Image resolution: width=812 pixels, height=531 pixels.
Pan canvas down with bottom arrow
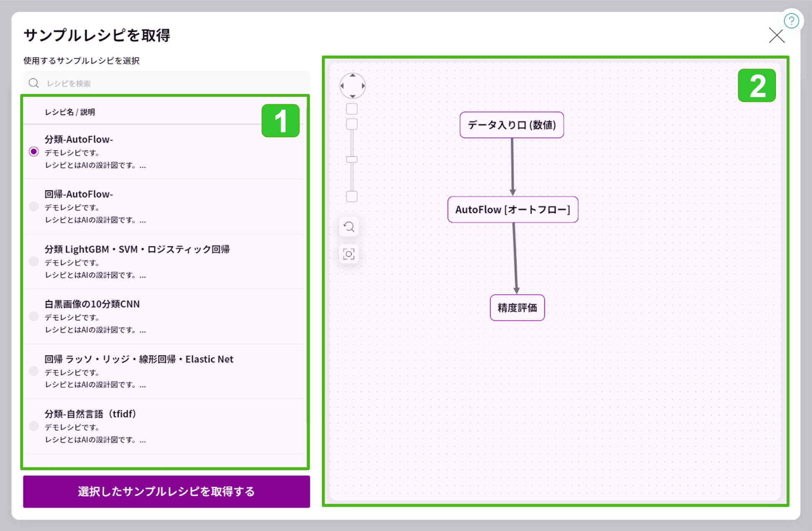coord(352,96)
